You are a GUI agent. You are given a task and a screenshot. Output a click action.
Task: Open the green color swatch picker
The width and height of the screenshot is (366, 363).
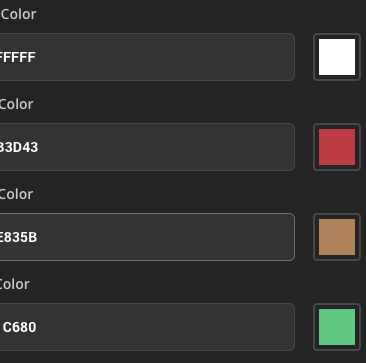[337, 327]
